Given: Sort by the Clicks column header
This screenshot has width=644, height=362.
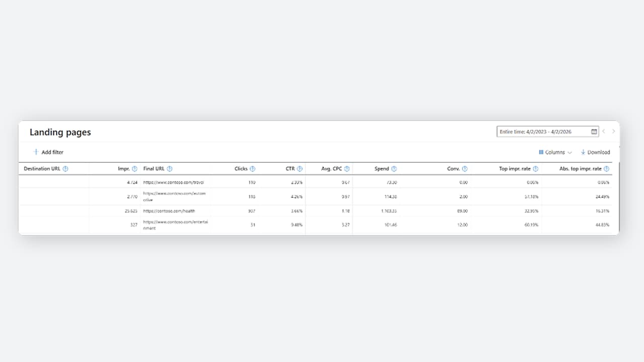Looking at the screenshot, I should coord(241,169).
